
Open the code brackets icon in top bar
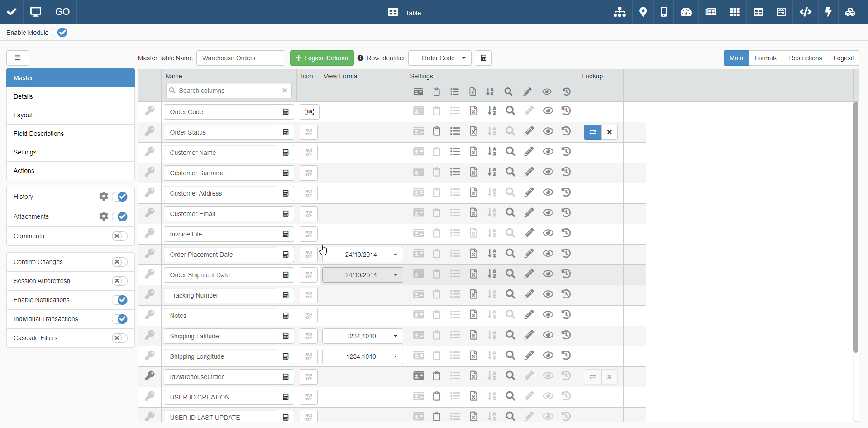click(x=805, y=12)
